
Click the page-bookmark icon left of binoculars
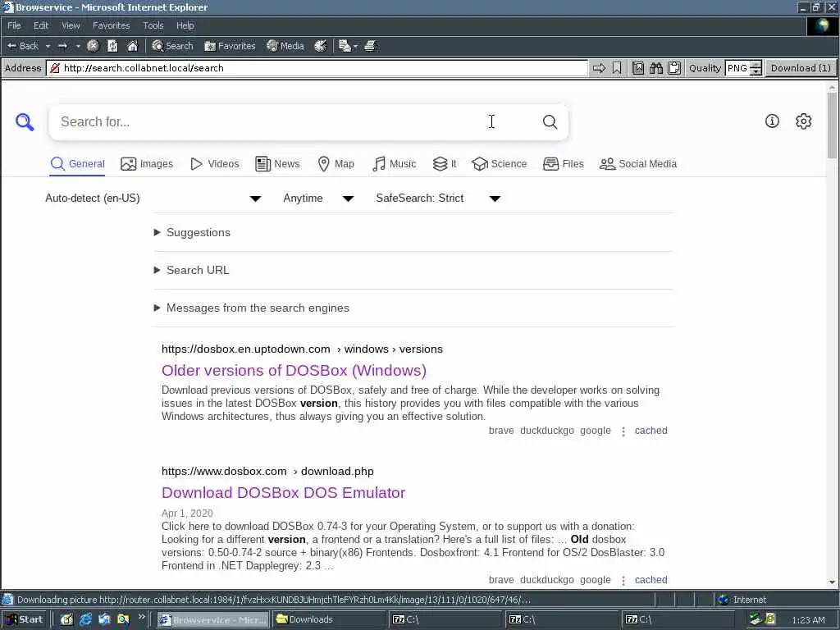pos(638,68)
